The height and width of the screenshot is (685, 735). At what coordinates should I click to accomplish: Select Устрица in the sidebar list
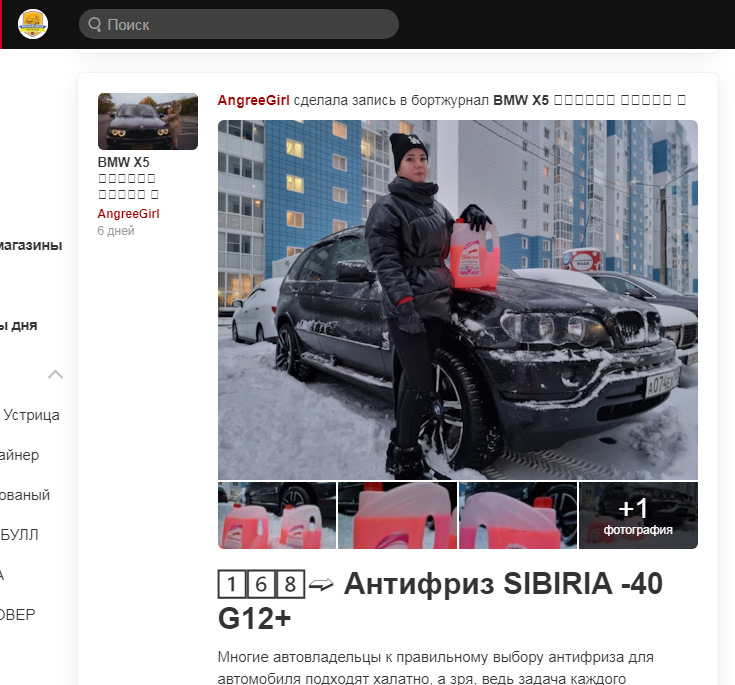click(31, 415)
